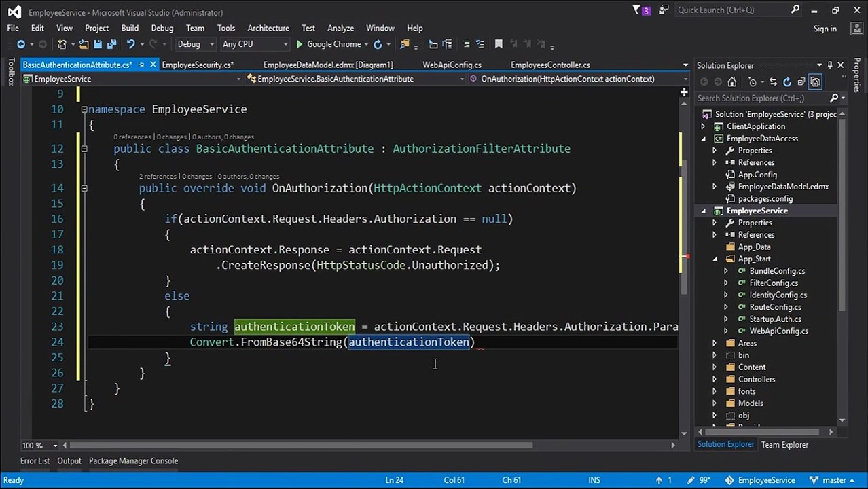The width and height of the screenshot is (868, 489).
Task: Undo the last edit via toolbar
Action: (x=130, y=44)
